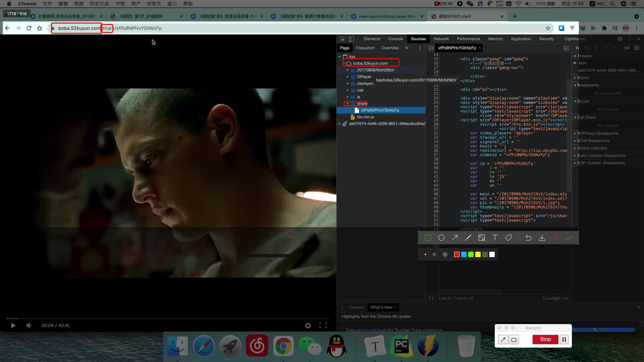Switch to the Network tab
The width and height of the screenshot is (644, 362).
pos(441,39)
